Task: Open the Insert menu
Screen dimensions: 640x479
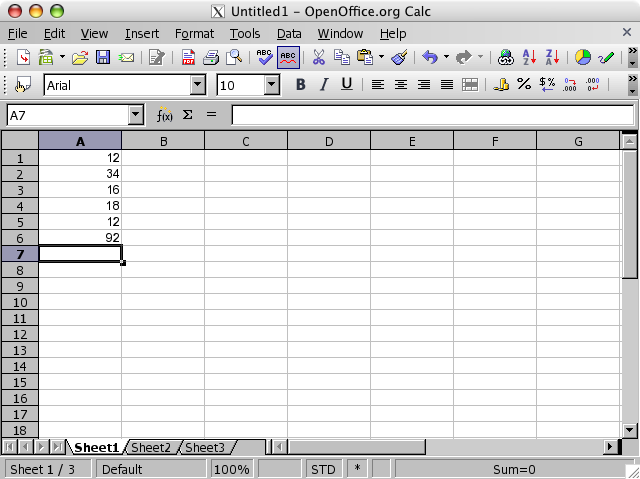Action: coord(142,33)
